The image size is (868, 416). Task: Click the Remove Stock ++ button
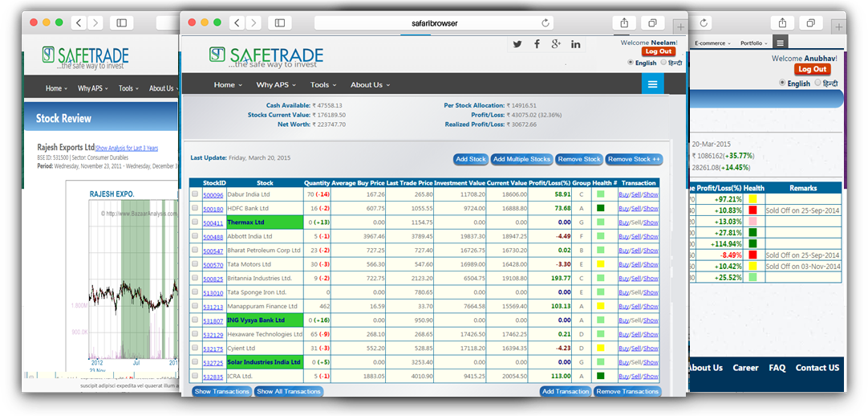coord(634,159)
